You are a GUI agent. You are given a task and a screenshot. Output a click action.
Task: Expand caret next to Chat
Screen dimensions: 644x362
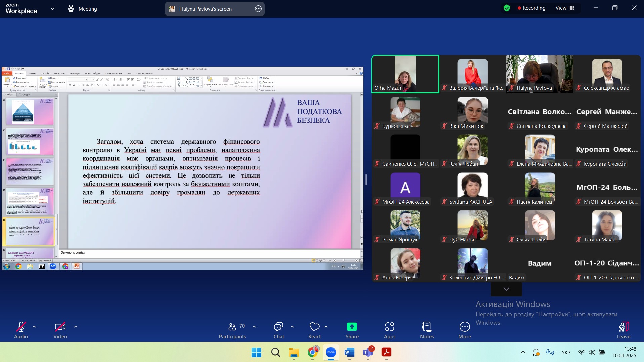[292, 327]
